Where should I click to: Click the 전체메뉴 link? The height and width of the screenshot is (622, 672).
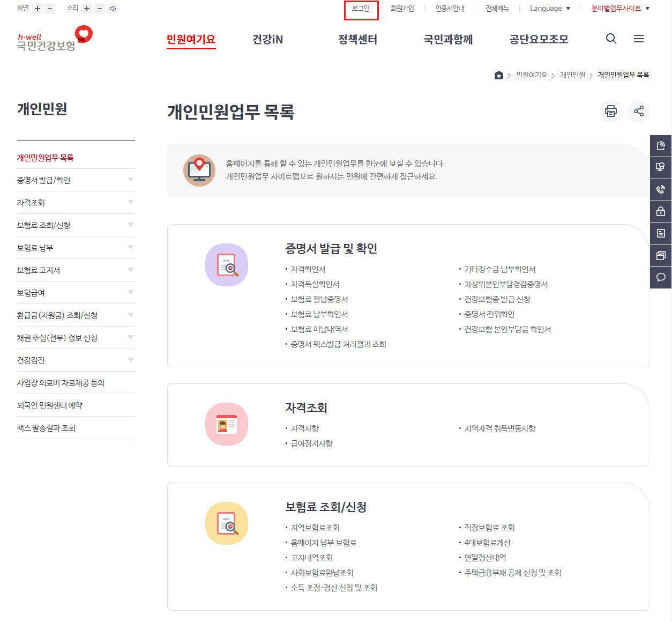[x=497, y=9]
